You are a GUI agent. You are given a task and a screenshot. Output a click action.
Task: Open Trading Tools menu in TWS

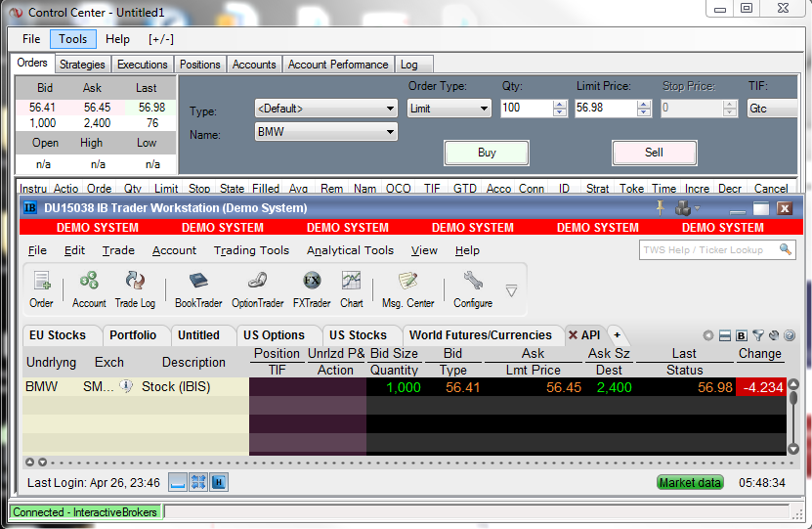point(251,250)
